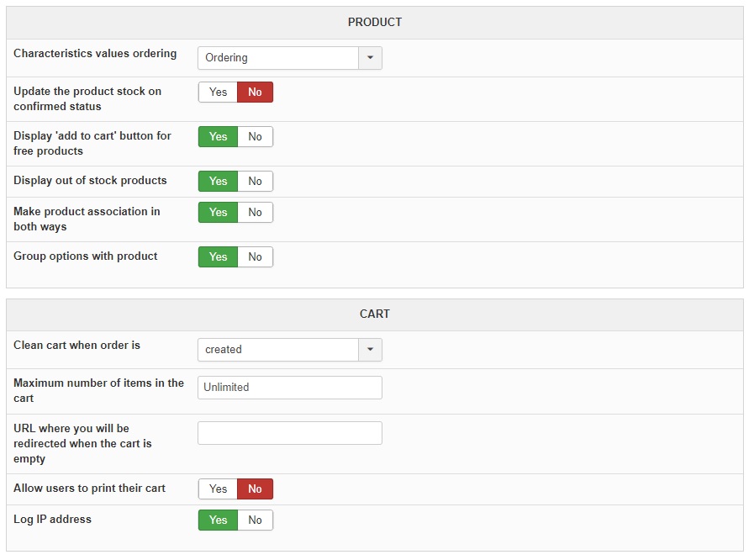Open Characteristics values ordering dropdown arrow
The width and height of the screenshot is (754, 560).
[x=370, y=58]
